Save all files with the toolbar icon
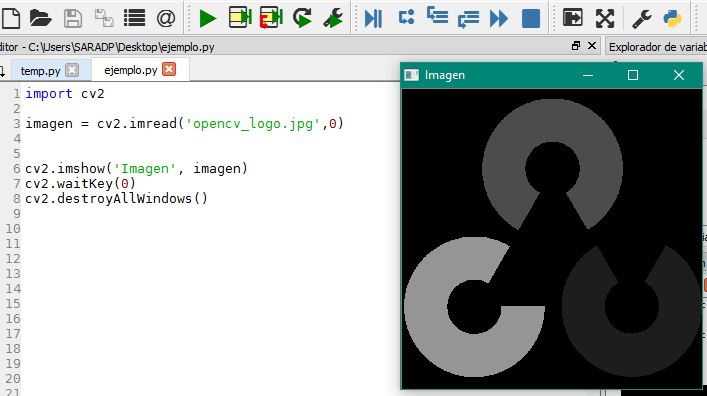707x396 pixels. click(x=104, y=18)
